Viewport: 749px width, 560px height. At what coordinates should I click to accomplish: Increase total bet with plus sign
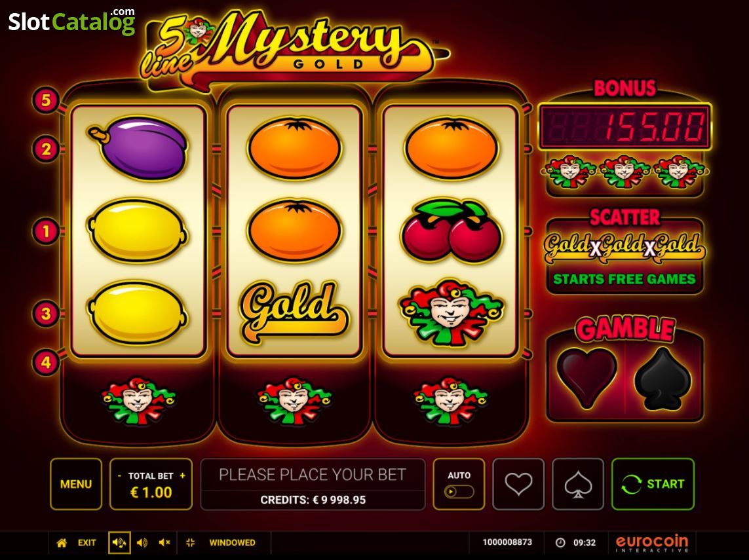tap(182, 476)
